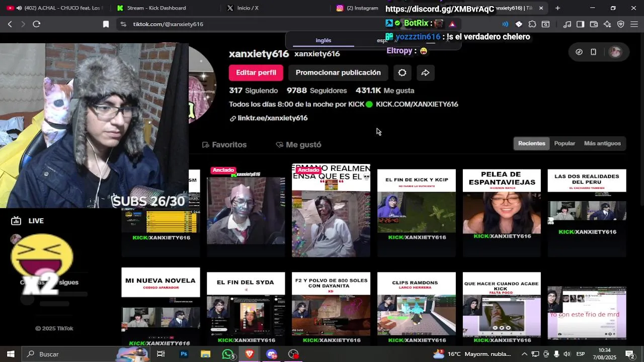This screenshot has width=644, height=362.
Task: Open Brave Rewards icon in toolbar
Action: coord(452,24)
